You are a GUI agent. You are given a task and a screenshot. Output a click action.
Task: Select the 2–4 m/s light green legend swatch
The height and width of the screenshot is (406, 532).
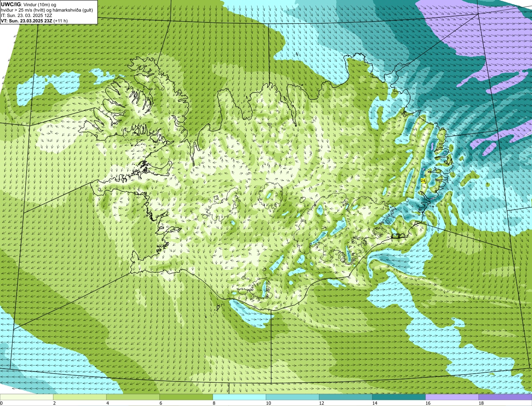[x=80, y=397]
